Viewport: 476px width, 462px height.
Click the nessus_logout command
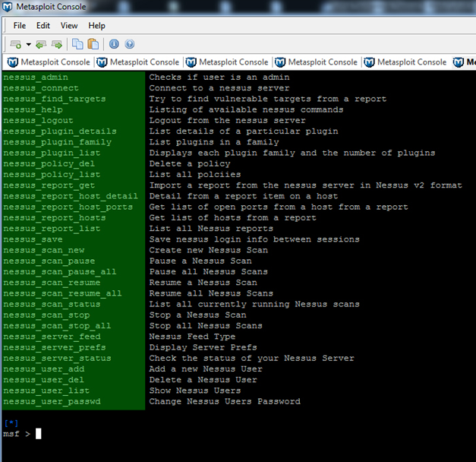coord(38,120)
